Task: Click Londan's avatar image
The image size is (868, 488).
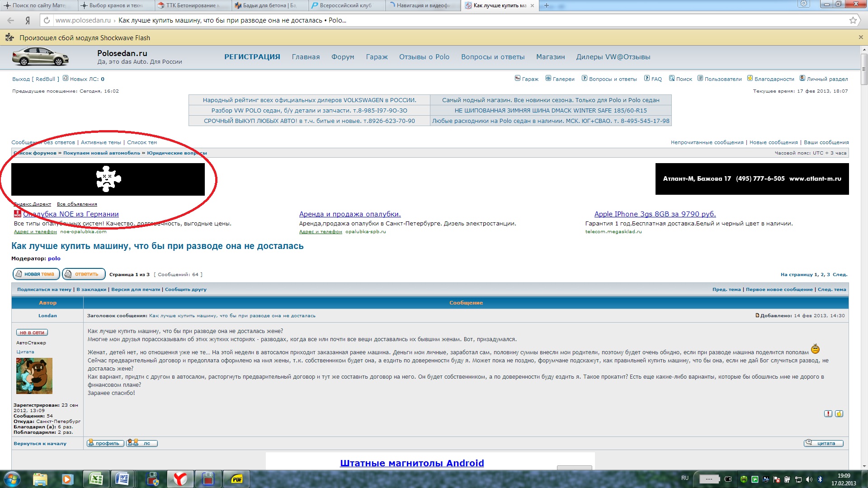Action: (34, 375)
